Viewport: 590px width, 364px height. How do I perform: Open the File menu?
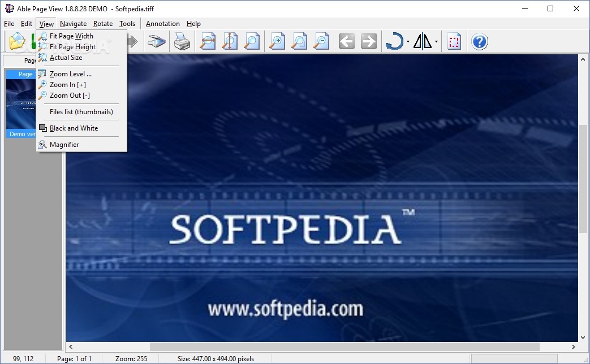(x=9, y=24)
